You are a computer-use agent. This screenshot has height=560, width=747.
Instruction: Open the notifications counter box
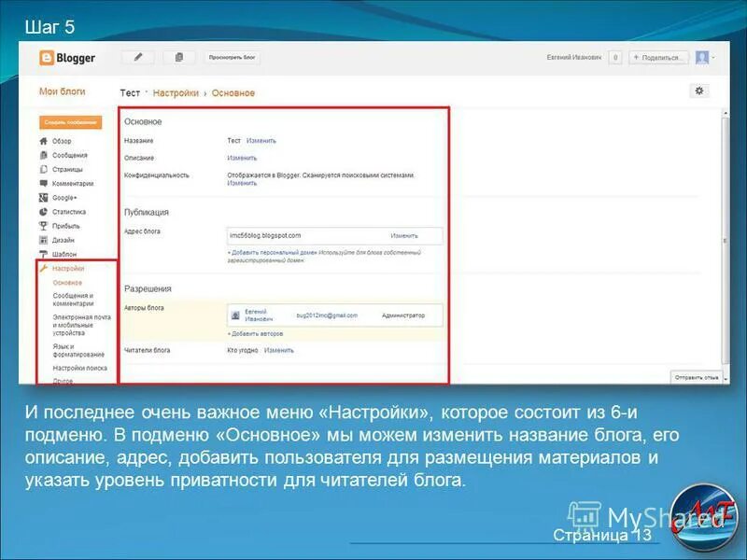[615, 58]
